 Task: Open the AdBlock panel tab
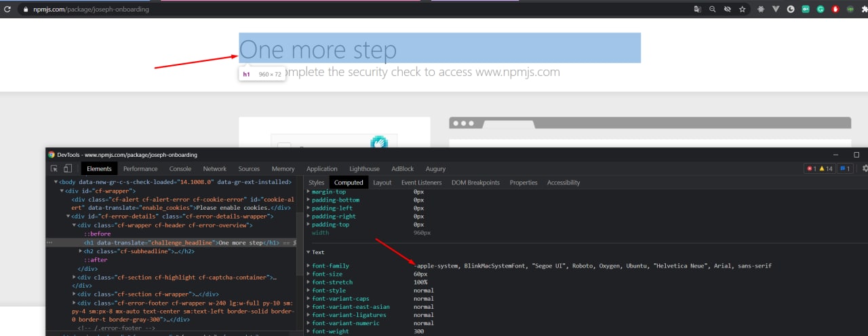(x=403, y=168)
